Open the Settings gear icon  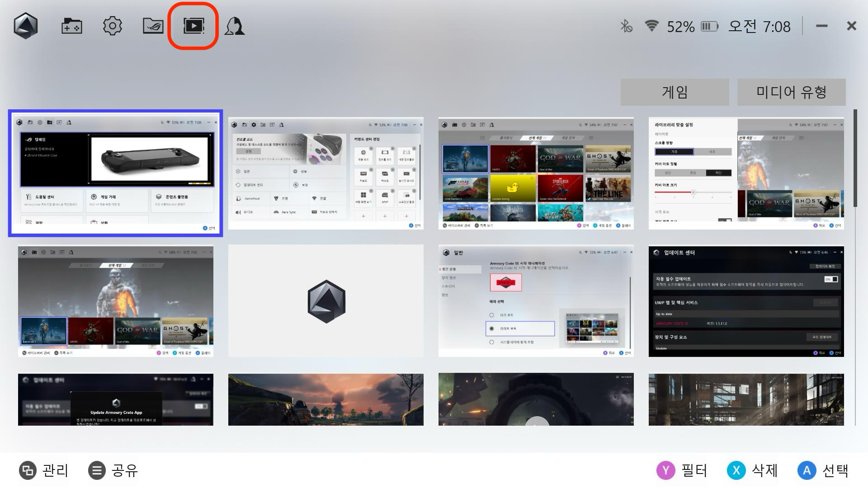(x=112, y=26)
